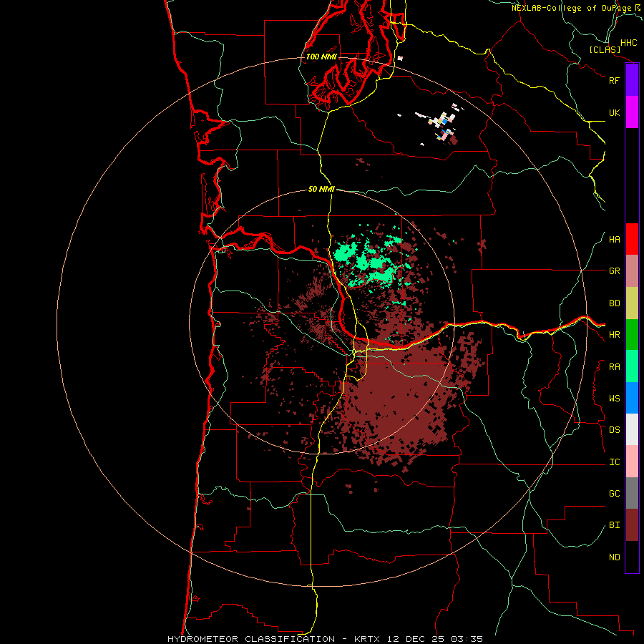This screenshot has height=644, width=644.
Task: Click the ND black legend swatch
Action: (632, 557)
